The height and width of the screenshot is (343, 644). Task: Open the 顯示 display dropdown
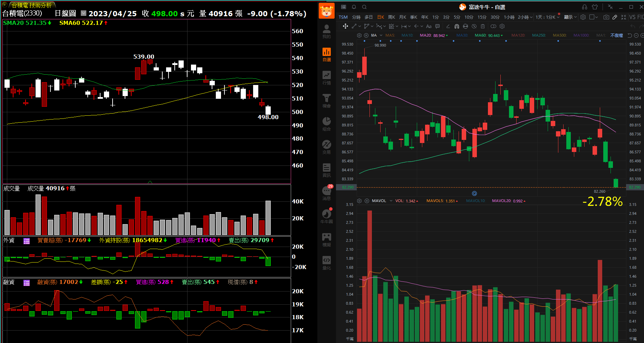coord(570,17)
